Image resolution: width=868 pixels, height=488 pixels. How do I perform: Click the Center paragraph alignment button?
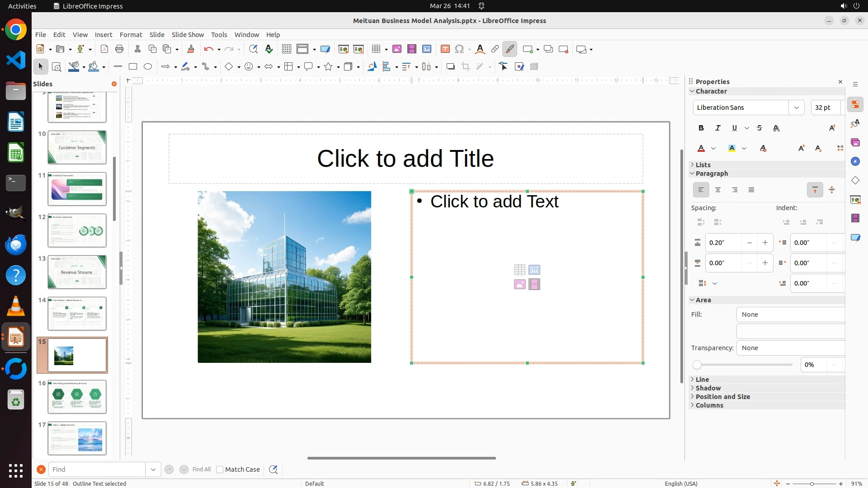(x=718, y=190)
